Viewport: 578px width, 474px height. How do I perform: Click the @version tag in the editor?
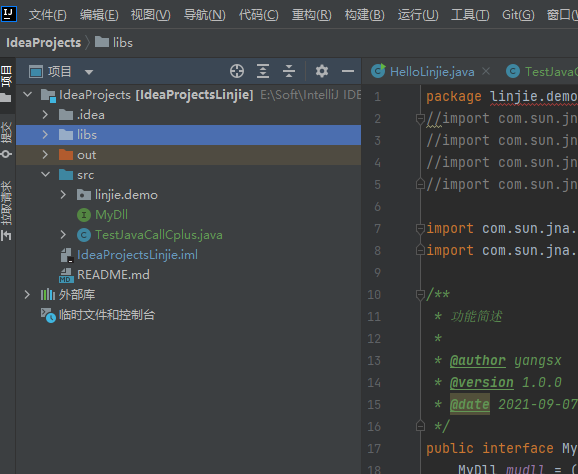[481, 383]
